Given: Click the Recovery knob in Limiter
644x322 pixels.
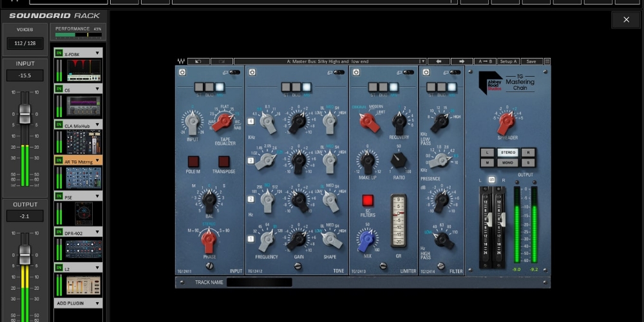Looking at the screenshot, I should point(399,122).
